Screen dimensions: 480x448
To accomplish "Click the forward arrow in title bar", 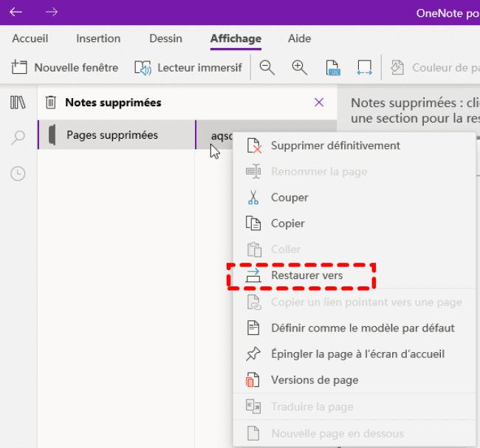I will click(52, 12).
